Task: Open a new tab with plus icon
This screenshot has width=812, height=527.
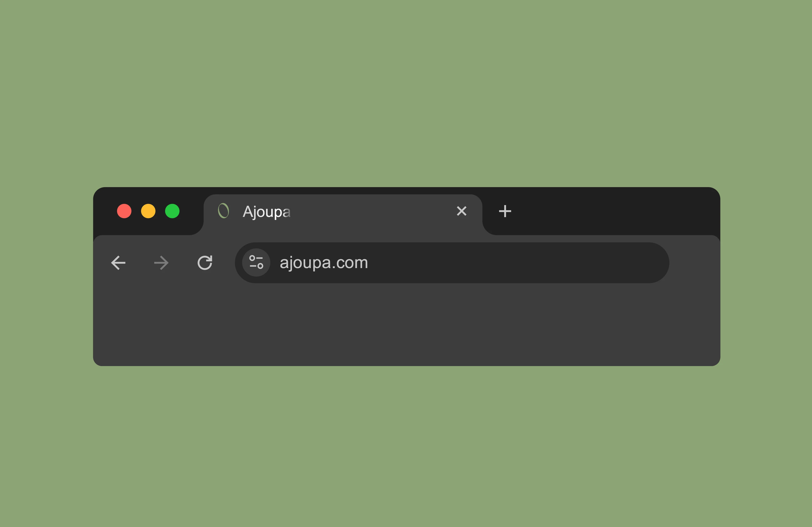Action: point(505,211)
